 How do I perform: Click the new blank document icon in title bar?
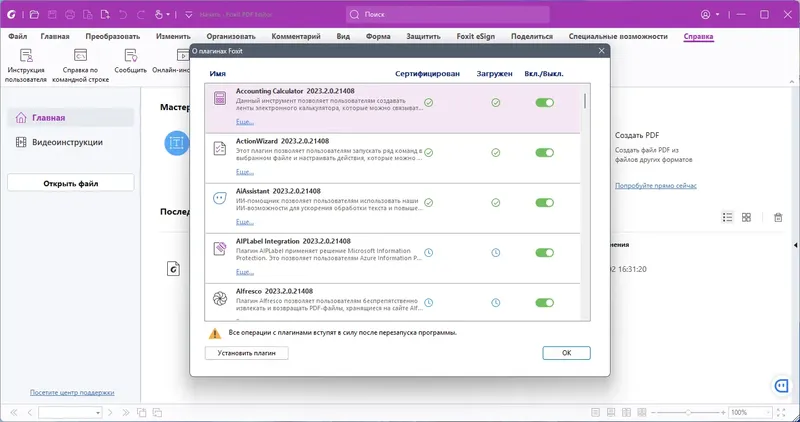[105, 14]
